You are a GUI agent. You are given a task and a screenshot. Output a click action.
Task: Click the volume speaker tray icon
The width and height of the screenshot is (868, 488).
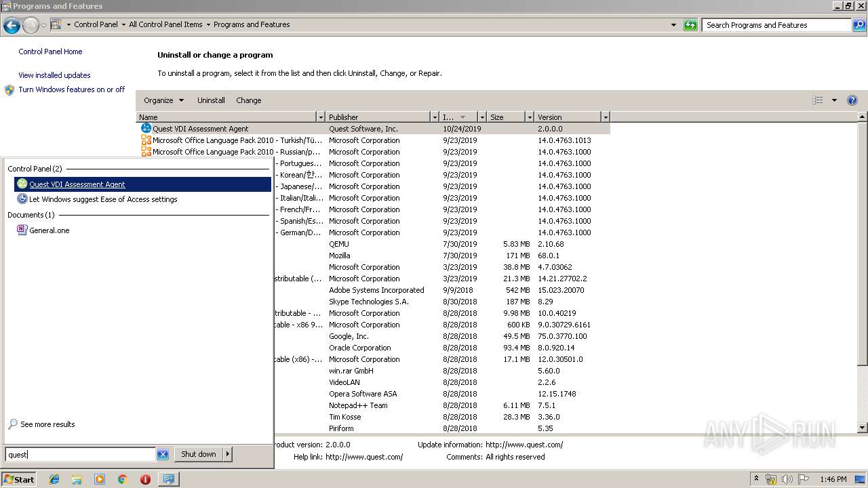pos(787,479)
